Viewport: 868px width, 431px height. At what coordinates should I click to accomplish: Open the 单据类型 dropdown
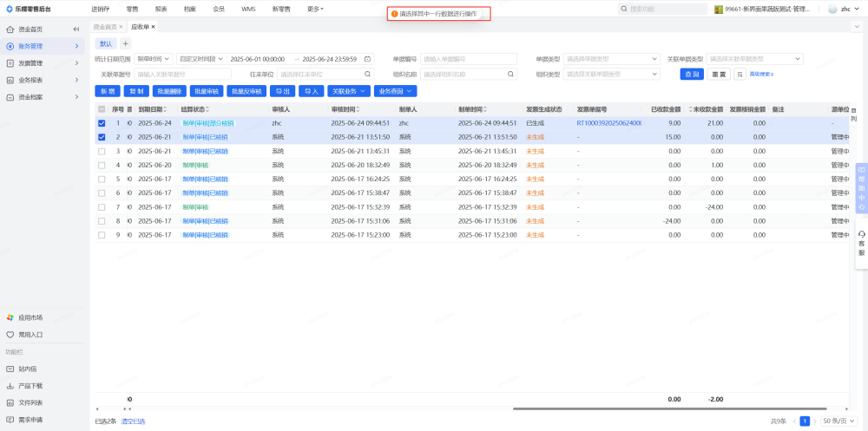[612, 59]
